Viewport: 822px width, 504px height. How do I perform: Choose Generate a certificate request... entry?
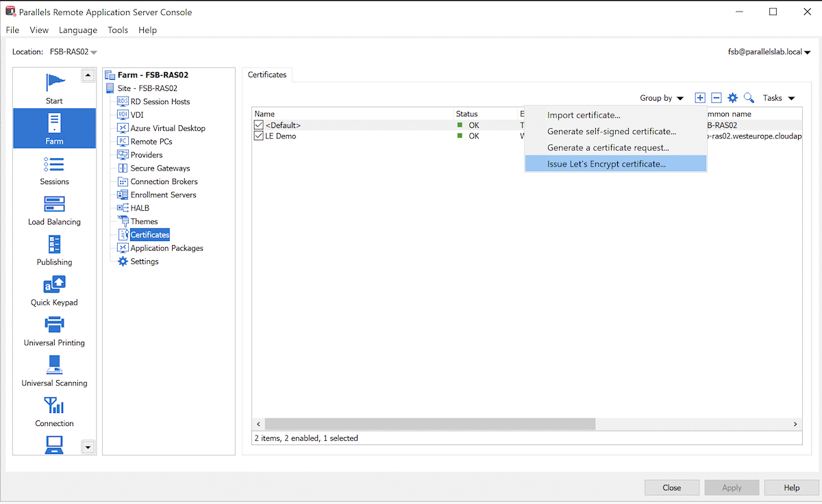(x=616, y=148)
